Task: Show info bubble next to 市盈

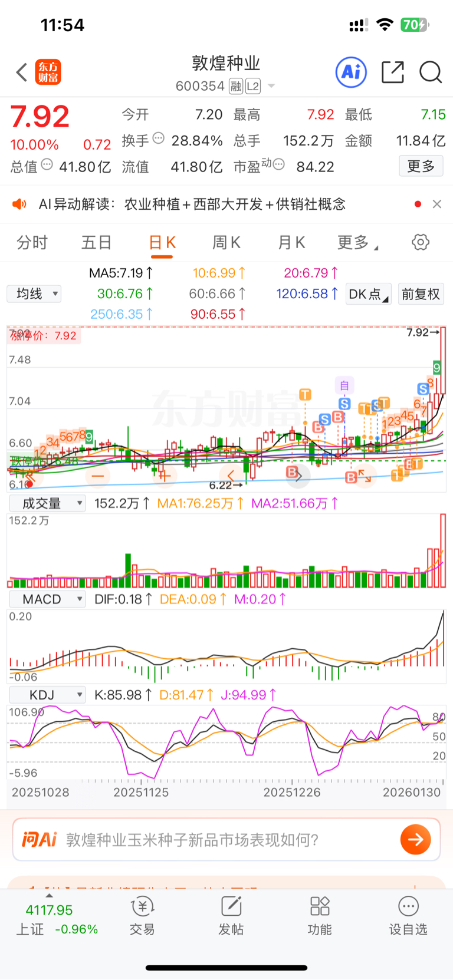Action: [279, 164]
